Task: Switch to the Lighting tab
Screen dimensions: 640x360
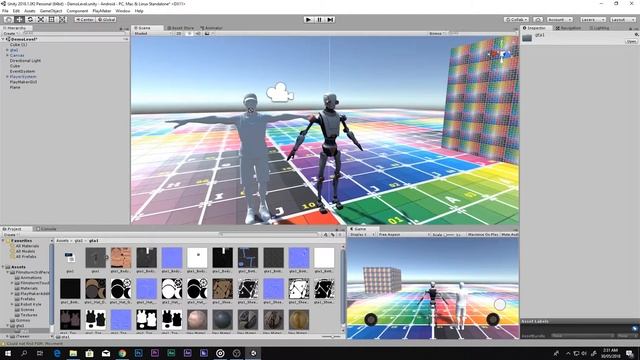Action: [599, 28]
